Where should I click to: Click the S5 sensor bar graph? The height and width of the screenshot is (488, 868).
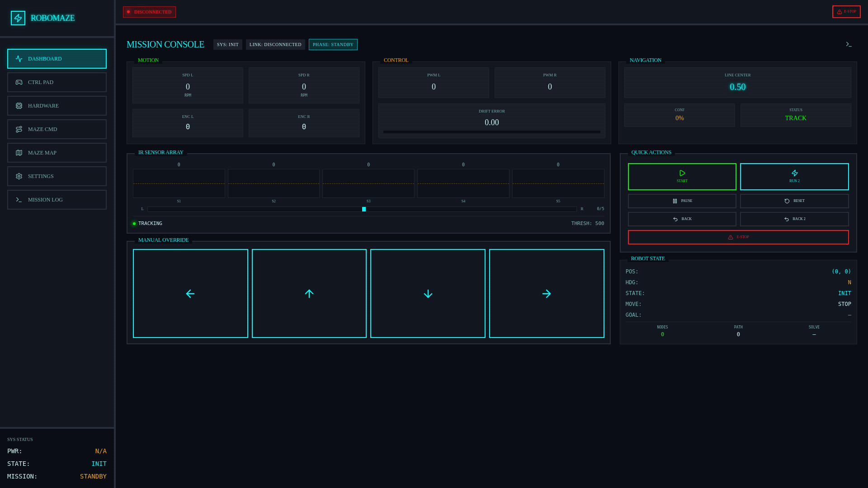[x=558, y=183]
